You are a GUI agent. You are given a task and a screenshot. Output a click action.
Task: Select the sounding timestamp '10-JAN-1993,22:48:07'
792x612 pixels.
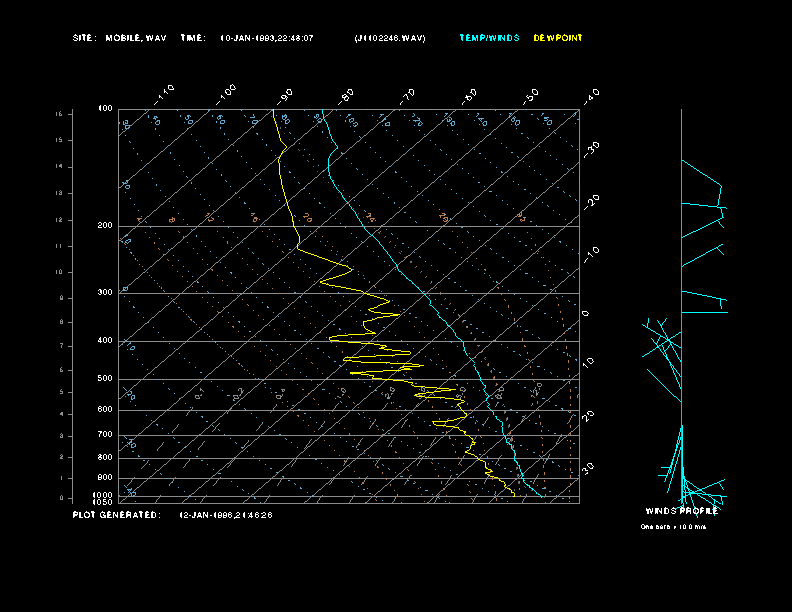point(267,38)
